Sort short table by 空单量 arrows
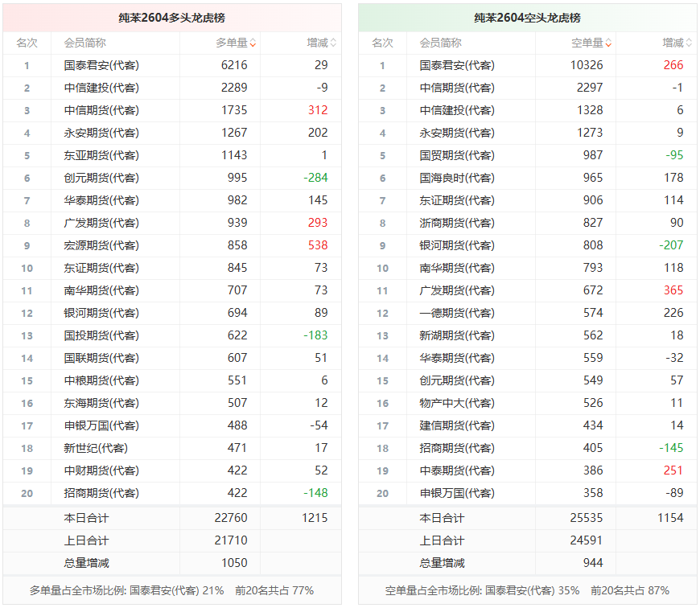 coord(608,43)
